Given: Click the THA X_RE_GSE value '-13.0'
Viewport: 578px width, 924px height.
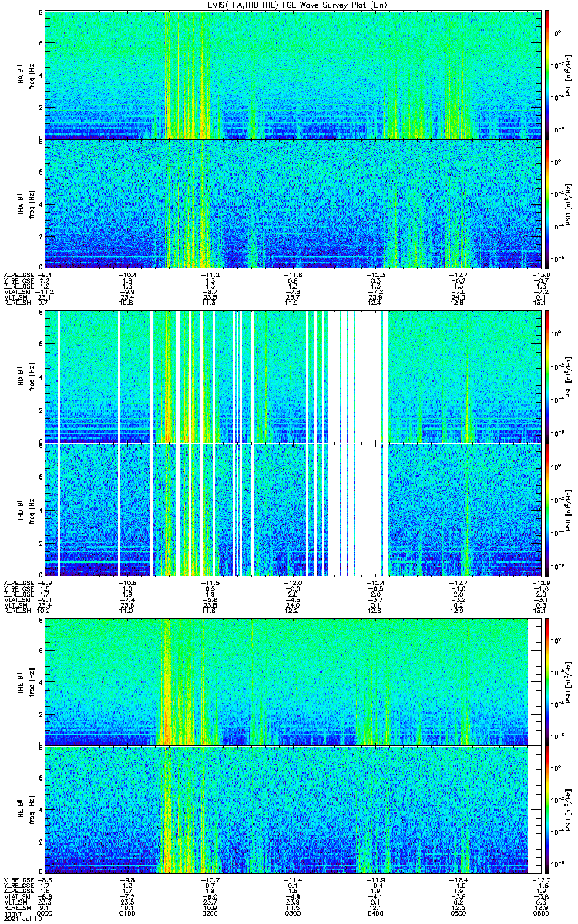Looking at the screenshot, I should point(542,274).
